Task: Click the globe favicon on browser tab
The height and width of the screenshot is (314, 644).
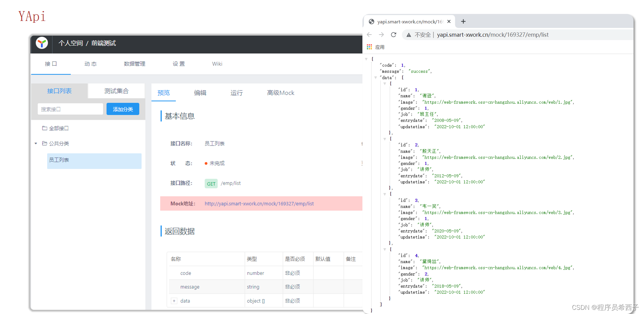Action: [371, 22]
